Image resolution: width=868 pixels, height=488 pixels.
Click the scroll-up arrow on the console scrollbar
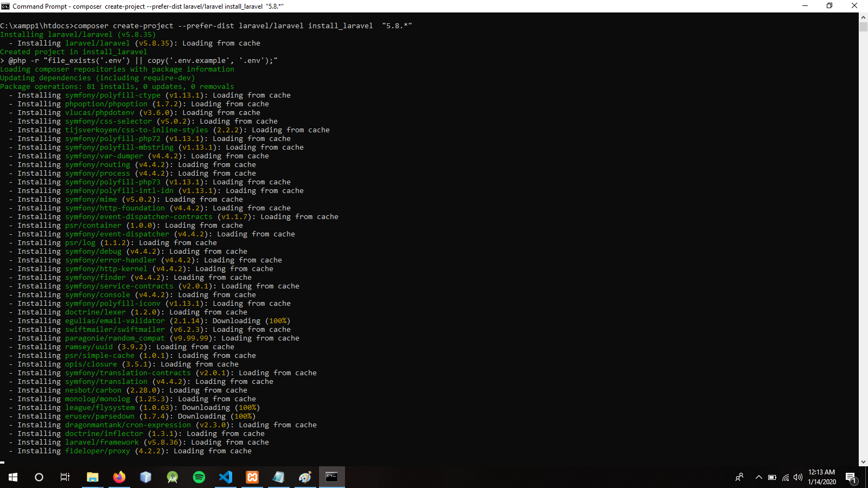pyautogui.click(x=863, y=17)
